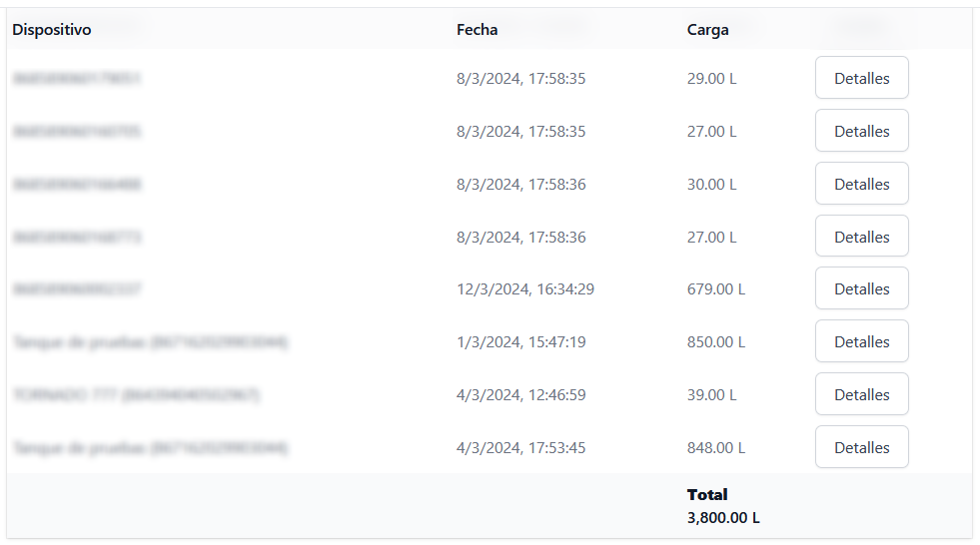
Task: View details of the 679.00 L load
Action: pos(861,288)
